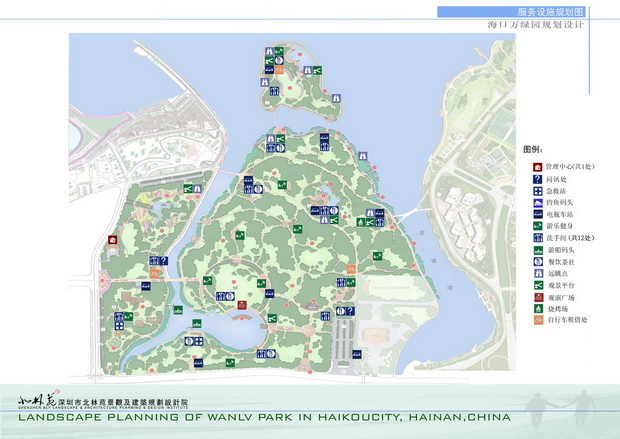Click the 电瓶车站 legend label text
This screenshot has width=620, height=439.
pos(560,213)
